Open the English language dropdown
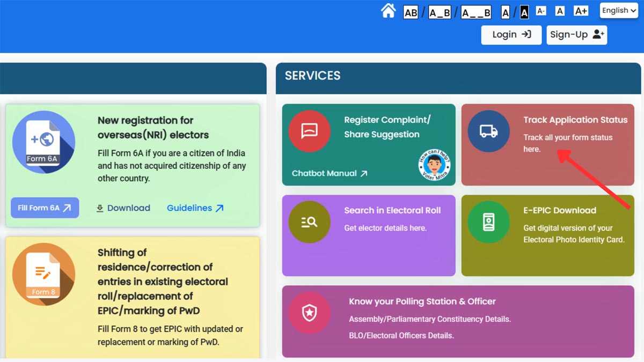The height and width of the screenshot is (362, 644). (x=618, y=10)
